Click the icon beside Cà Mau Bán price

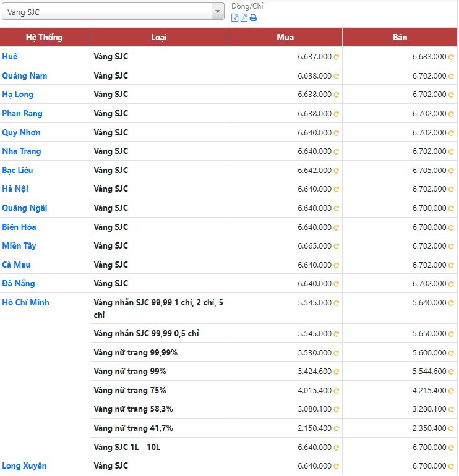coord(451,265)
